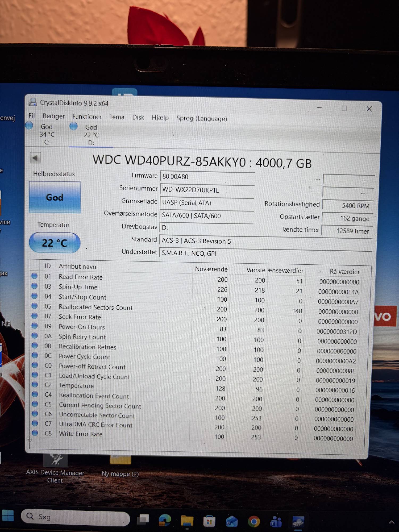Select the Reallocated Sectors Count row name
This screenshot has width=399, height=532.
(96, 307)
